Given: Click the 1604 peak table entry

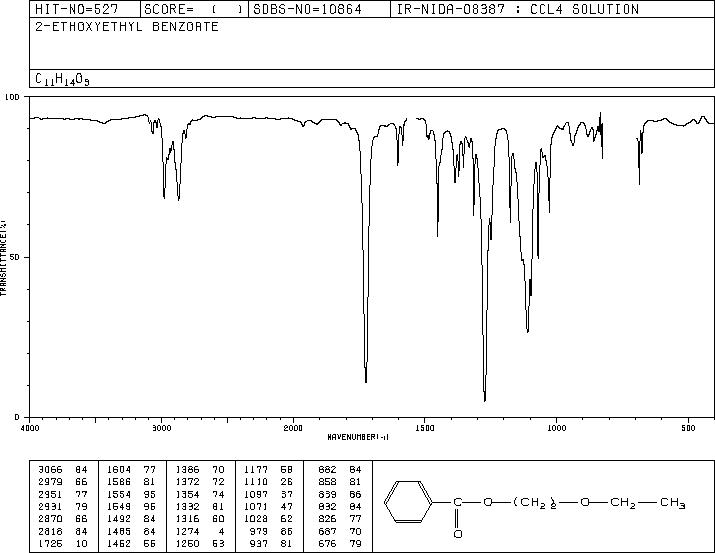Looking at the screenshot, I should point(131,469).
